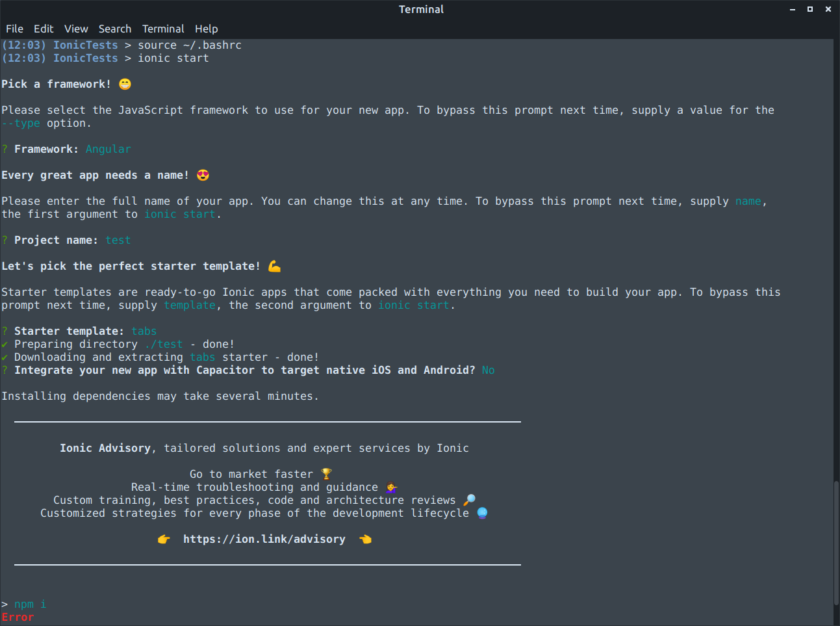This screenshot has width=840, height=626.
Task: Click the heart-eyes emoji after 'needs a name!'
Action: (x=203, y=175)
